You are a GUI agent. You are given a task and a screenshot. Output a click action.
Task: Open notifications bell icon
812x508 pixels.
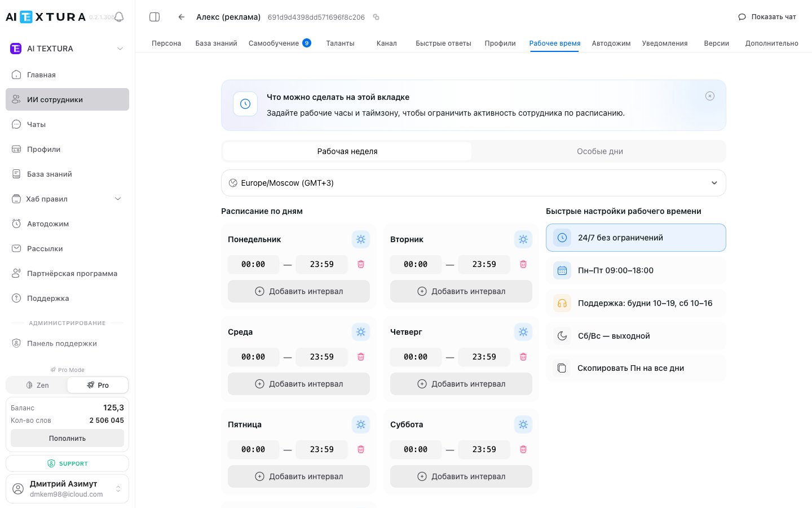click(x=119, y=17)
